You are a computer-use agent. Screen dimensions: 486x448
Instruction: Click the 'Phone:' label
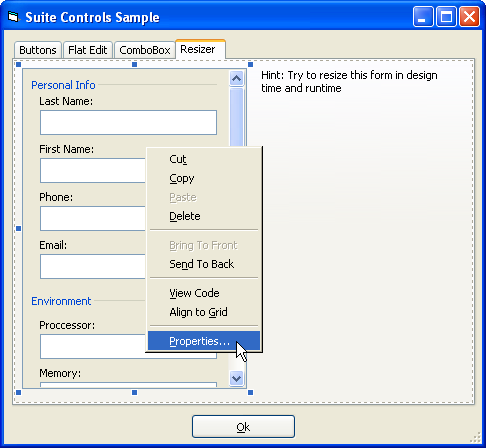(56, 197)
